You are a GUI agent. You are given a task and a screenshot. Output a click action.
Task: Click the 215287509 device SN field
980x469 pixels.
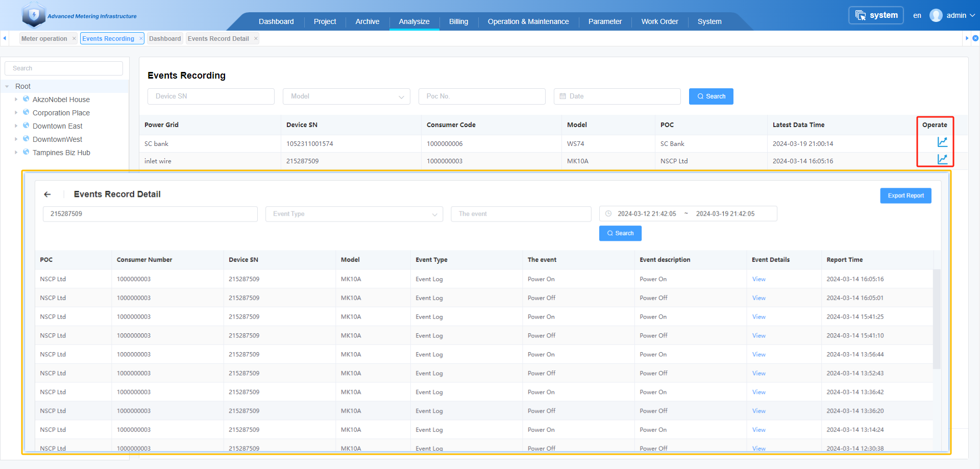150,214
